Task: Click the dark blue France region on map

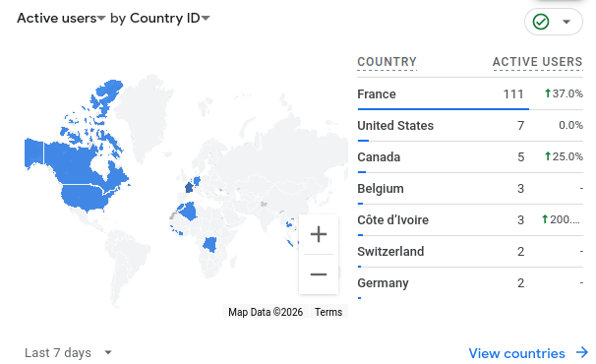Action: point(189,188)
